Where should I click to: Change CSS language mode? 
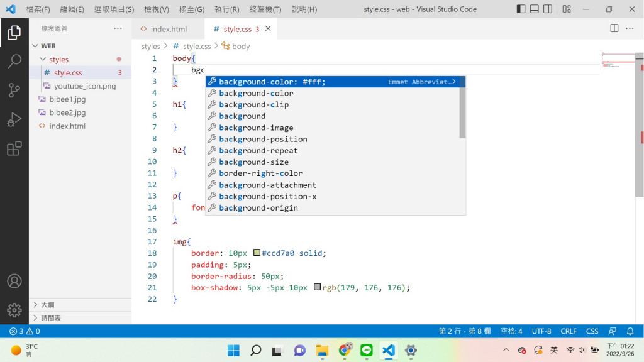click(x=592, y=331)
